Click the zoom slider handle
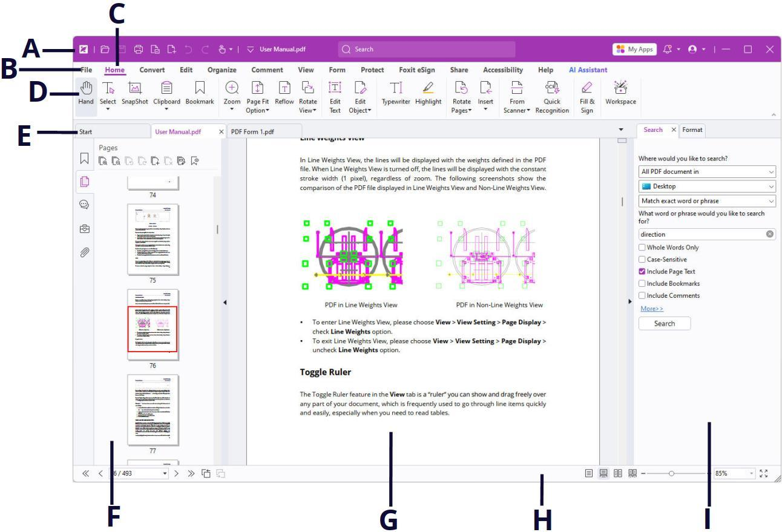Image resolution: width=782 pixels, height=532 pixels. coord(671,474)
